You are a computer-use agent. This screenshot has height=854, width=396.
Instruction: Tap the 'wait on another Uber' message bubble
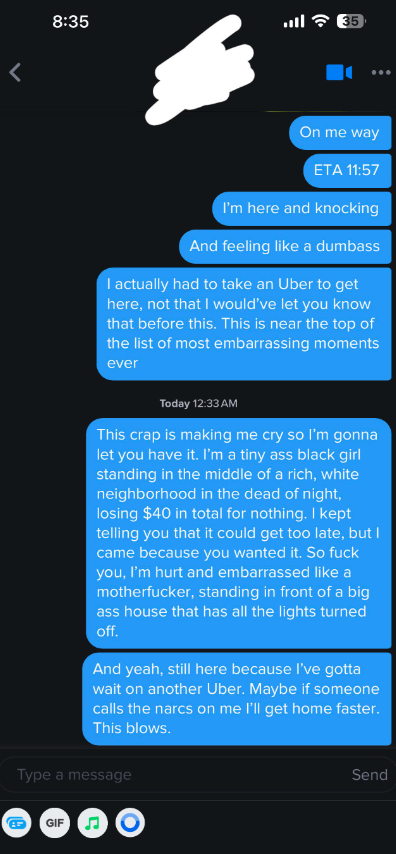[237, 699]
